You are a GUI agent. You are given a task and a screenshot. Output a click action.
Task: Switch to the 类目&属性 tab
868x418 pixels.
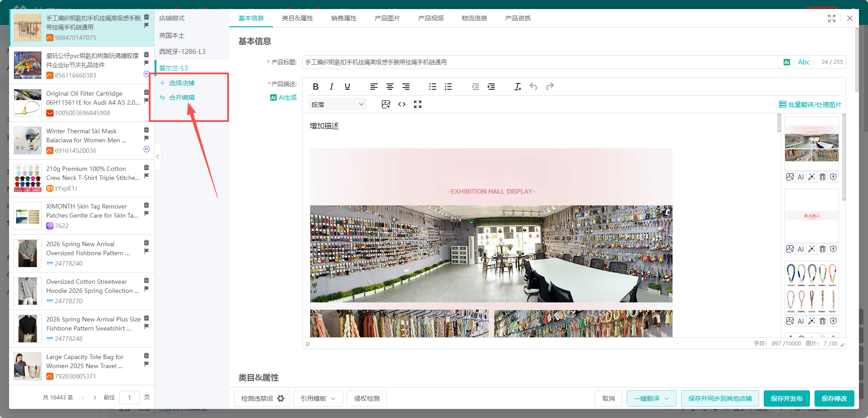[x=297, y=18]
